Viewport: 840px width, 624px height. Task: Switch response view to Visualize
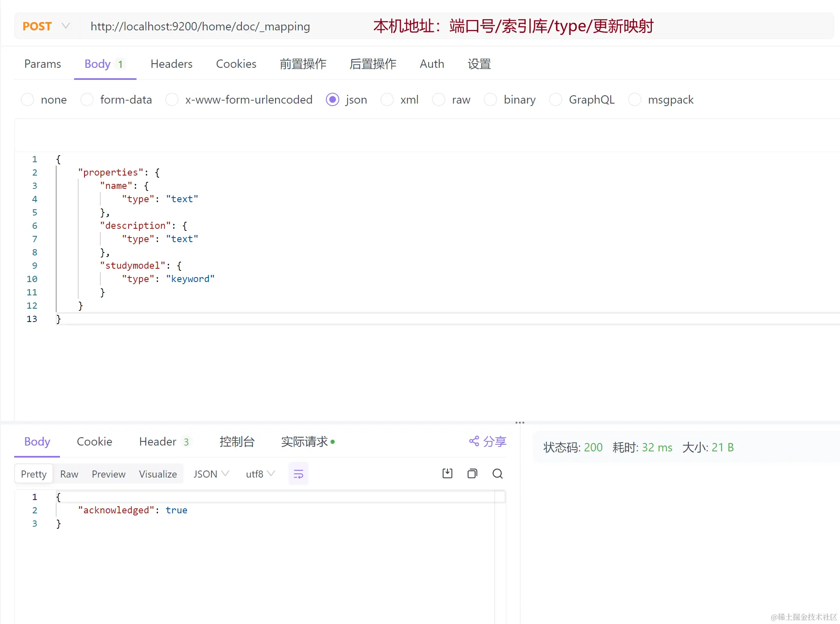pyautogui.click(x=158, y=474)
